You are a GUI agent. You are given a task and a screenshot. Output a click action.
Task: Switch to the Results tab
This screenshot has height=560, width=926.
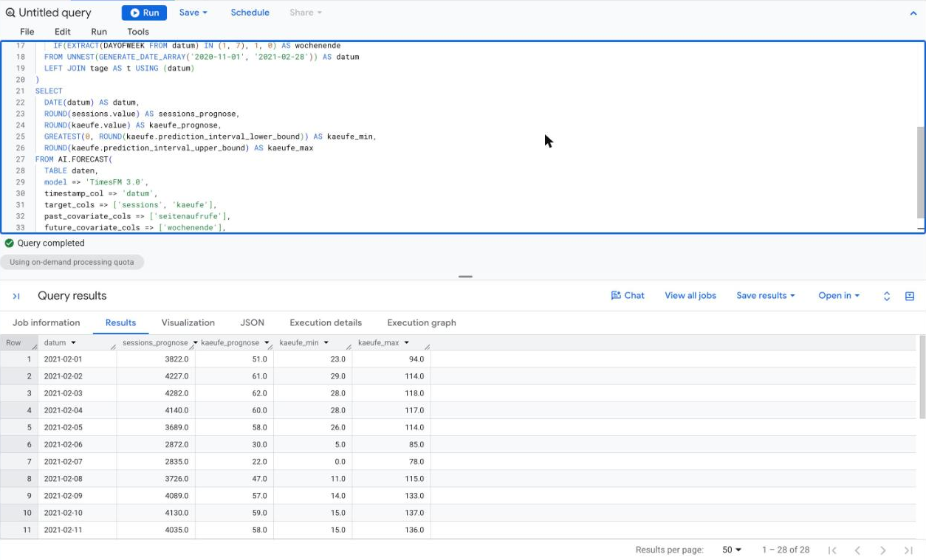tap(120, 322)
